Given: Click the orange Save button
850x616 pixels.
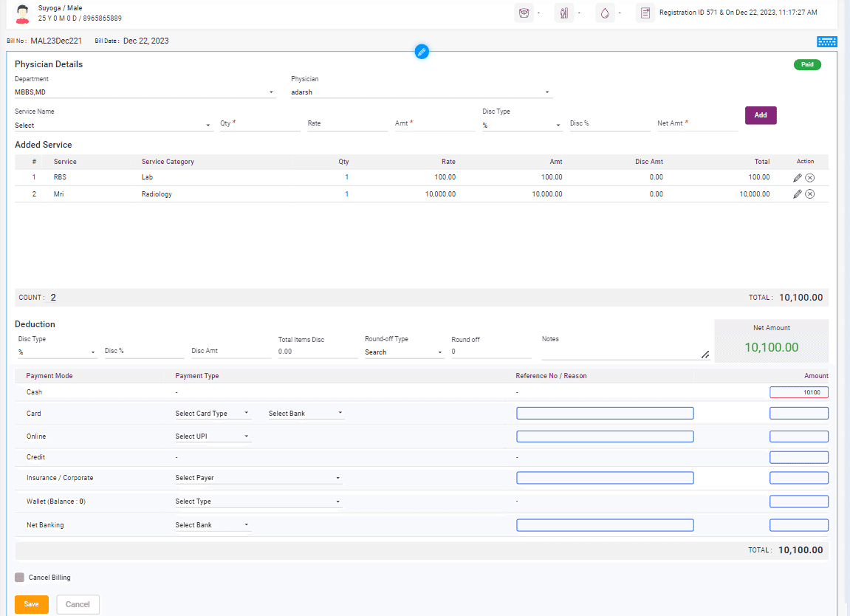Looking at the screenshot, I should [32, 604].
